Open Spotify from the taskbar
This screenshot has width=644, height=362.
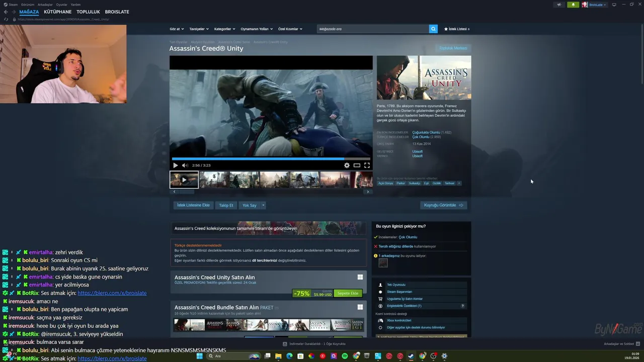click(345, 356)
